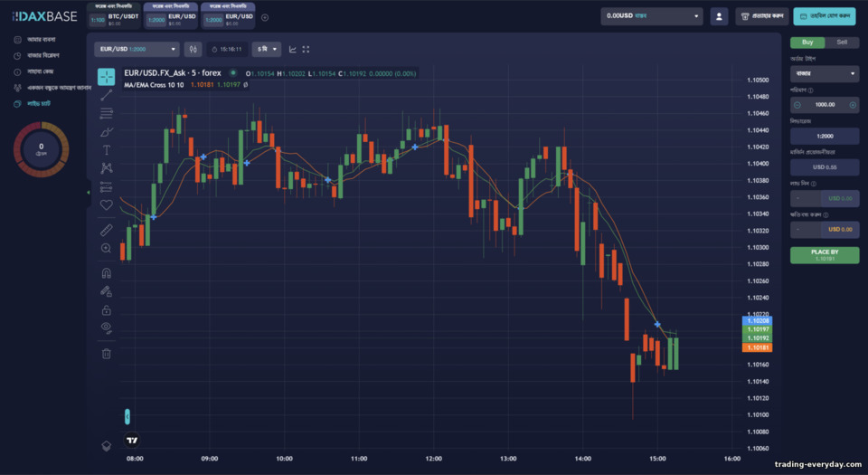The width and height of the screenshot is (868, 475).
Task: Increase amount with plus button
Action: [853, 105]
